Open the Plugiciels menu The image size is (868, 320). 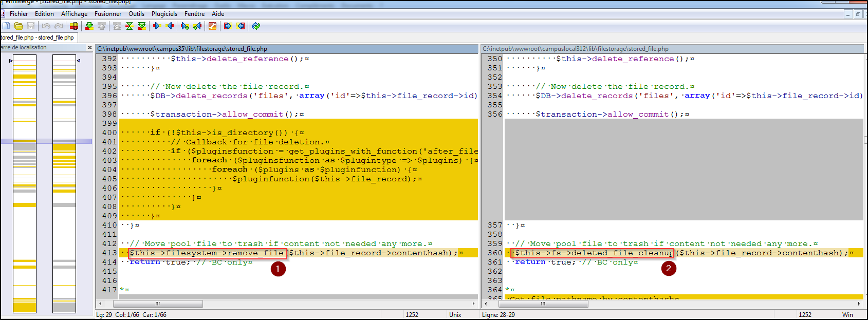coord(164,14)
